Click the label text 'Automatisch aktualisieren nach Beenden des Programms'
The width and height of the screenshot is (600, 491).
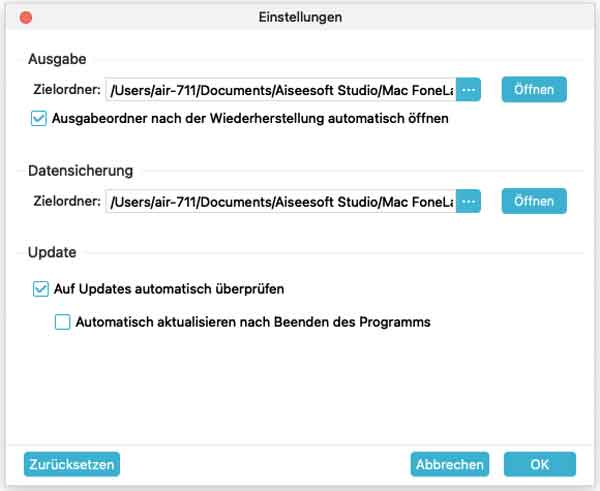tap(253, 322)
